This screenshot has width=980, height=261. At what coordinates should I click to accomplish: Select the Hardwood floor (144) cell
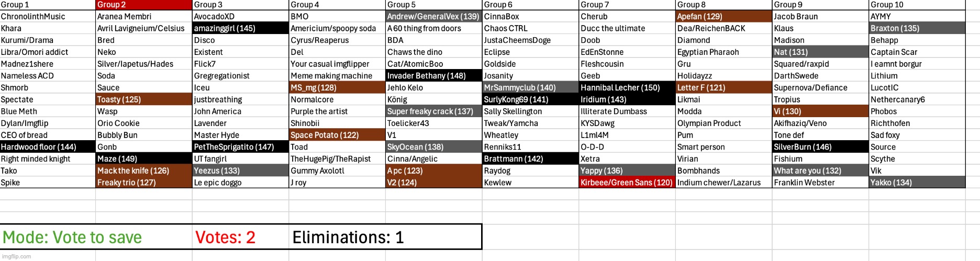[47, 147]
